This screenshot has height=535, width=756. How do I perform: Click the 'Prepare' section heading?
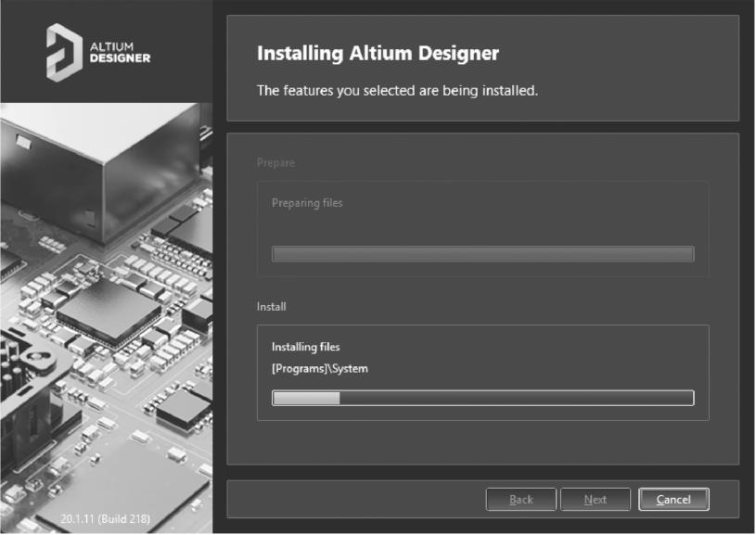pos(275,163)
